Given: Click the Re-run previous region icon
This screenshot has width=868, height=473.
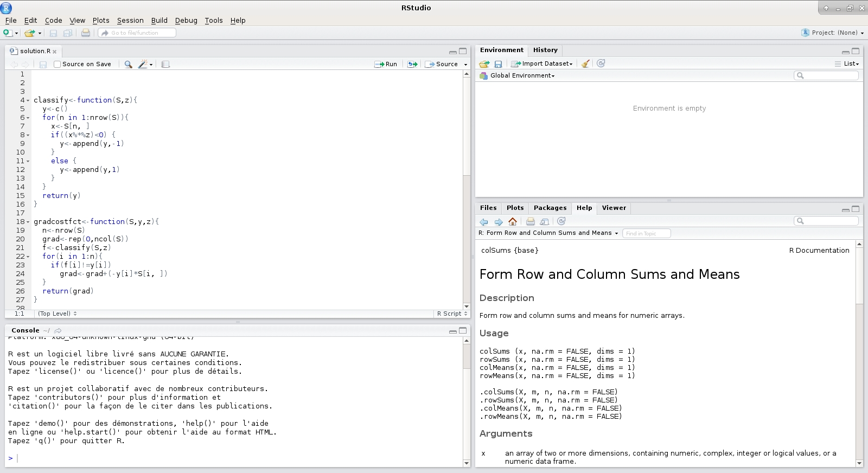Looking at the screenshot, I should click(413, 64).
